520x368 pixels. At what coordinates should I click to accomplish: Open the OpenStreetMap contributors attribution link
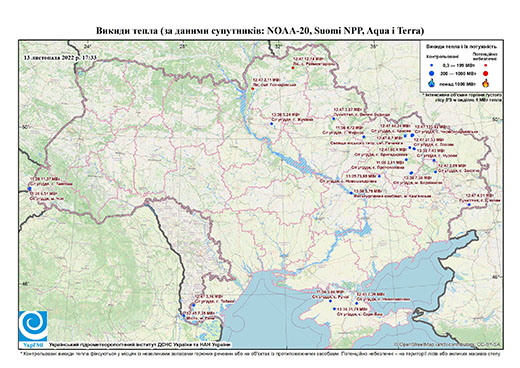[x=448, y=344]
